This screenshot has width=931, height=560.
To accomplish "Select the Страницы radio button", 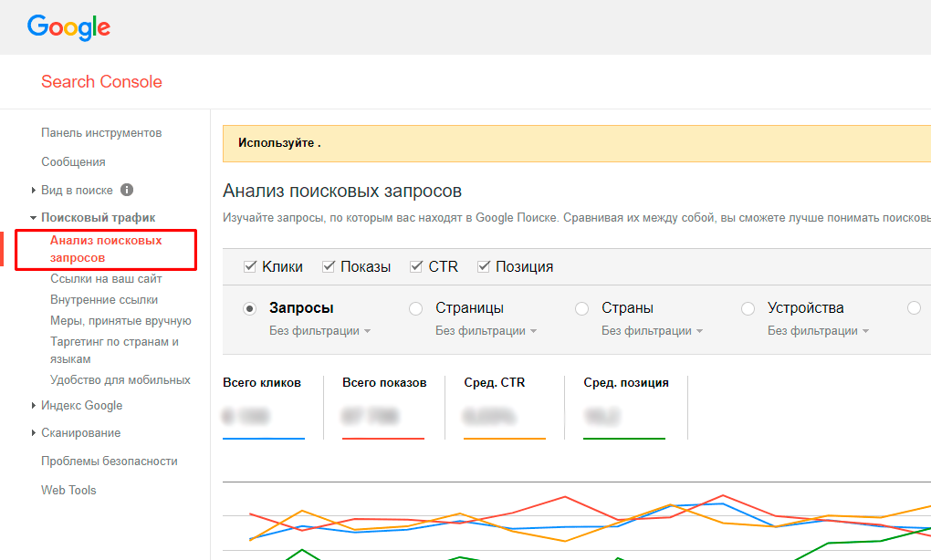I will [x=415, y=308].
